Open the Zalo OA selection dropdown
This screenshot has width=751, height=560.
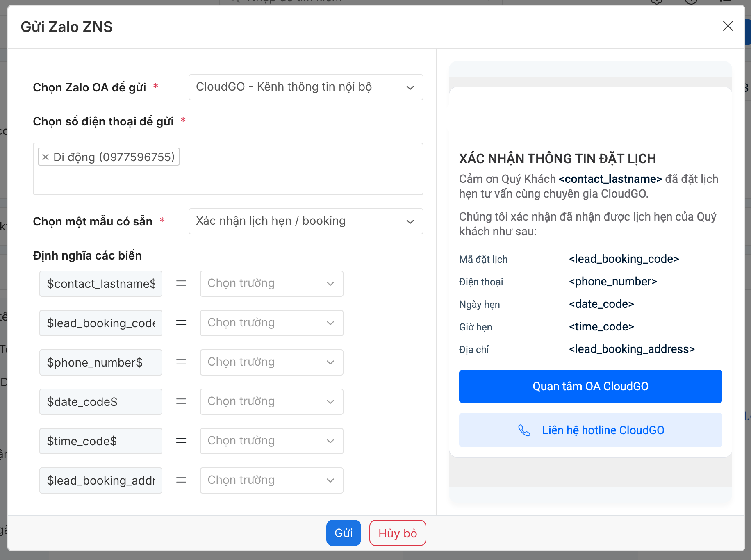pos(305,87)
